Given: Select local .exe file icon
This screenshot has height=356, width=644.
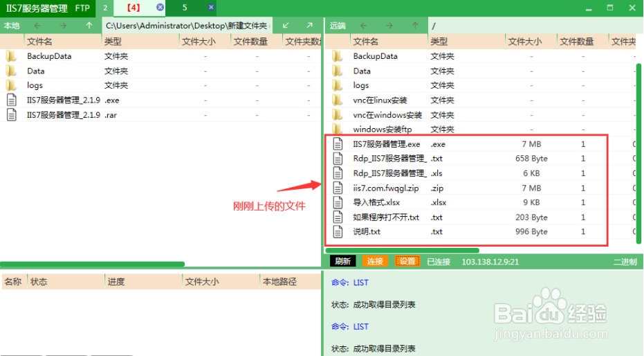Looking at the screenshot, I should coord(12,100).
